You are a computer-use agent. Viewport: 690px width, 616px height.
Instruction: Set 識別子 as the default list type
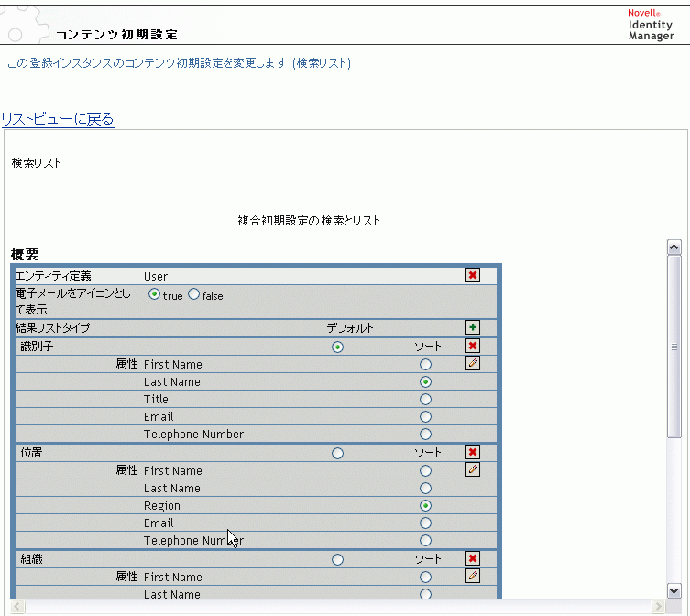(x=337, y=347)
